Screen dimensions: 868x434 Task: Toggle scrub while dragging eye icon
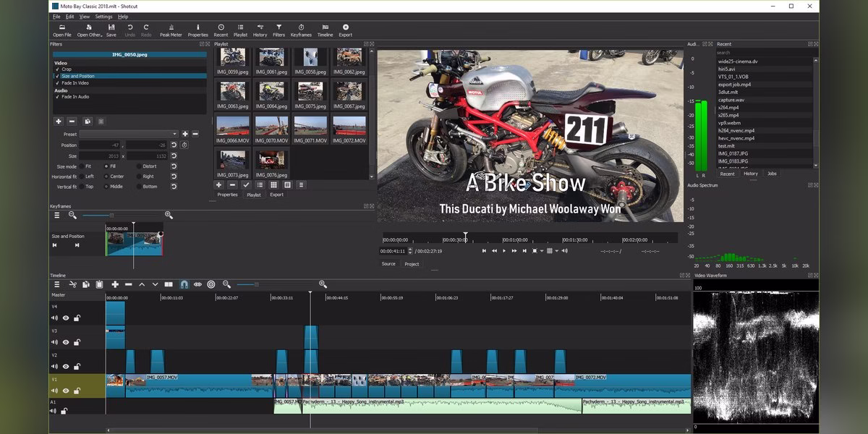click(x=197, y=284)
